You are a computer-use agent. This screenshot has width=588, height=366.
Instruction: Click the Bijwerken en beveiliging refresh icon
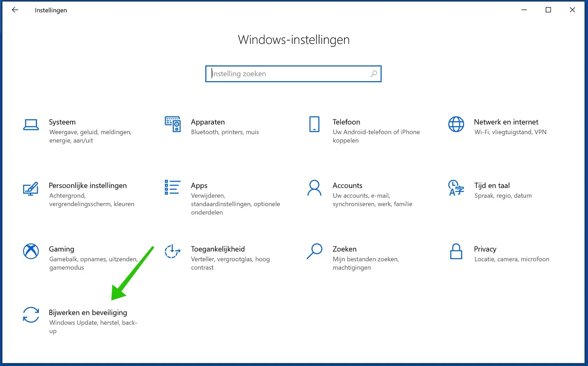coord(31,315)
